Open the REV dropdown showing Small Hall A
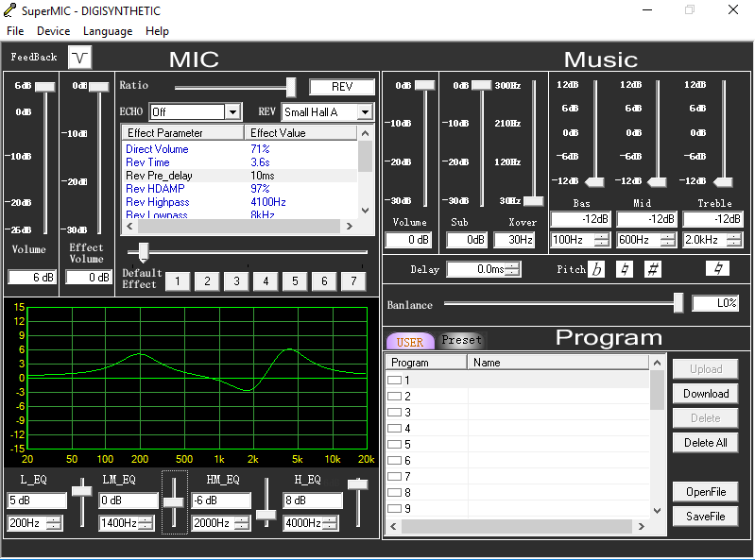This screenshot has height=560, width=755. tap(365, 112)
